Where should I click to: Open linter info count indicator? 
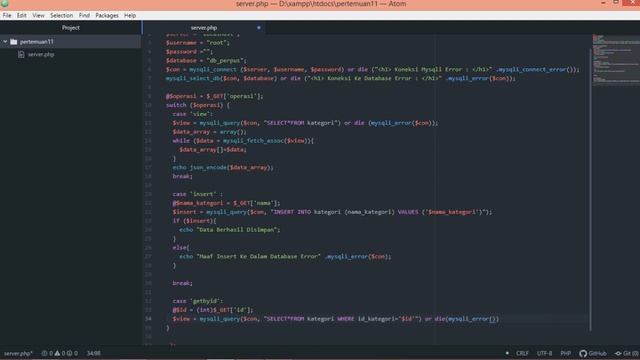coord(72,353)
